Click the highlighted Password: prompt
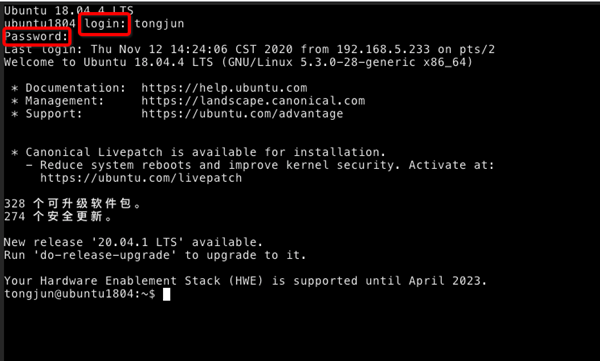The image size is (600, 361). (36, 37)
